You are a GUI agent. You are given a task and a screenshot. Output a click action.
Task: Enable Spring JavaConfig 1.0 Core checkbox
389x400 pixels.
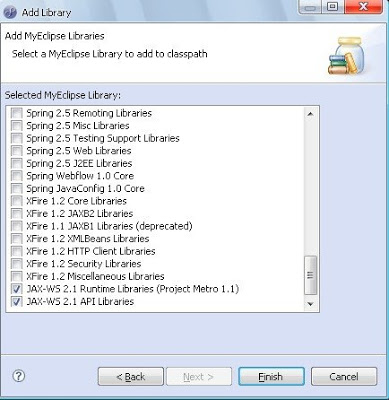pos(16,188)
